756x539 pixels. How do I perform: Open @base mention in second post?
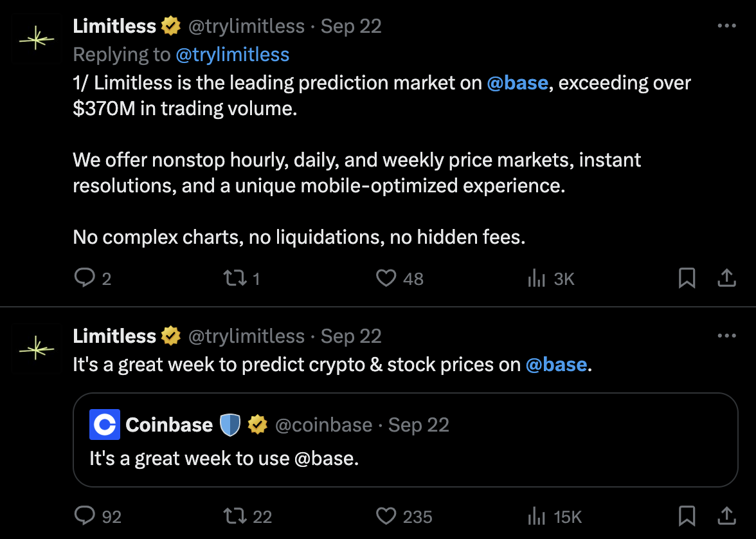click(x=556, y=365)
